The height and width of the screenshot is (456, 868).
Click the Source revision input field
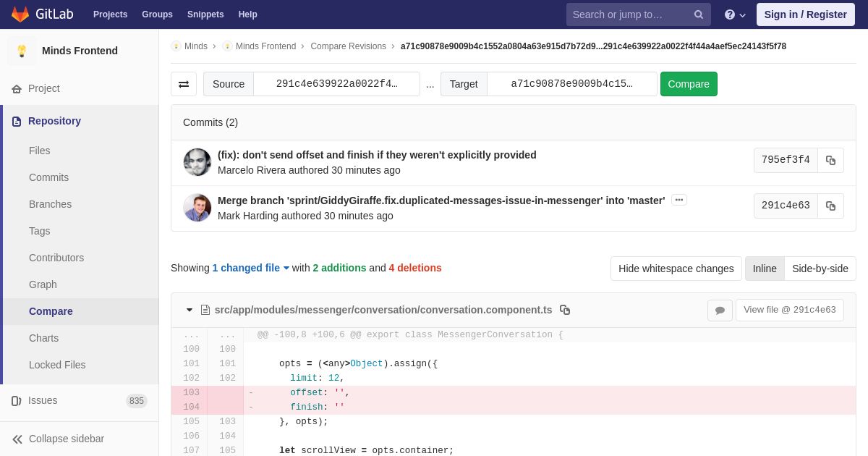pyautogui.click(x=336, y=84)
